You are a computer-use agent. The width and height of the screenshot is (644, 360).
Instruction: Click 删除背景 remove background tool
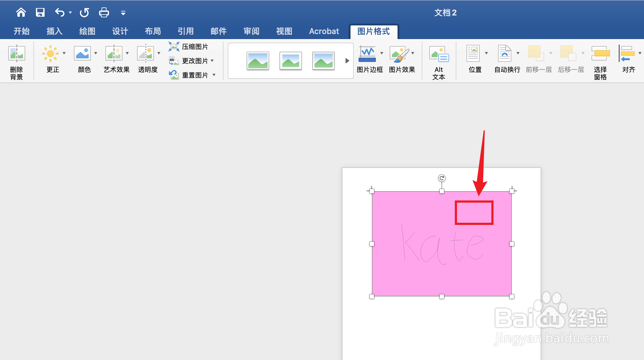(16, 62)
